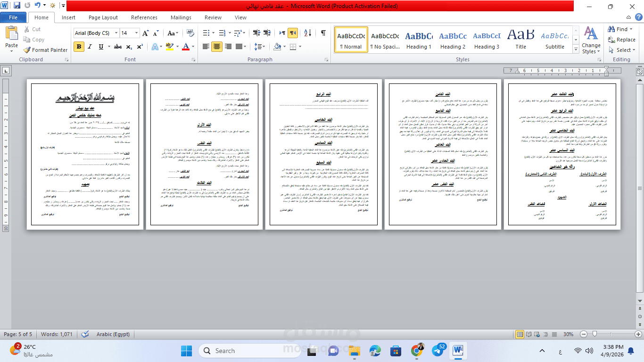Apply Text Effects glowing A
The height and width of the screenshot is (362, 644).
(x=154, y=47)
